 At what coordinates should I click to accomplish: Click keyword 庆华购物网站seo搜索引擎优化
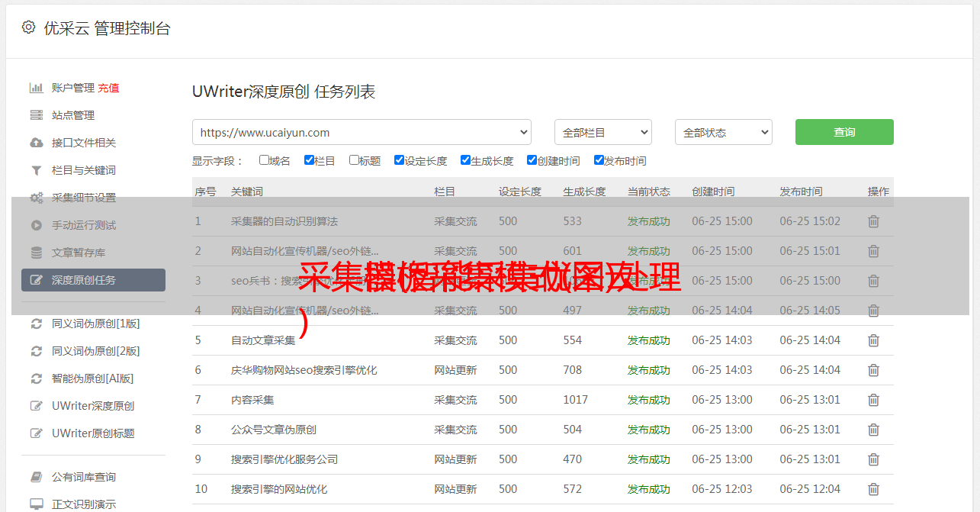coord(304,370)
